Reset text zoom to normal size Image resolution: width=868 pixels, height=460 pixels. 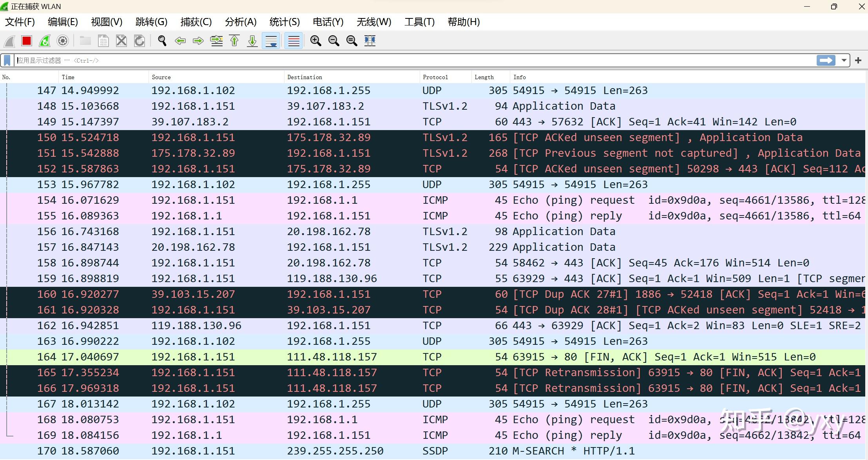click(352, 41)
